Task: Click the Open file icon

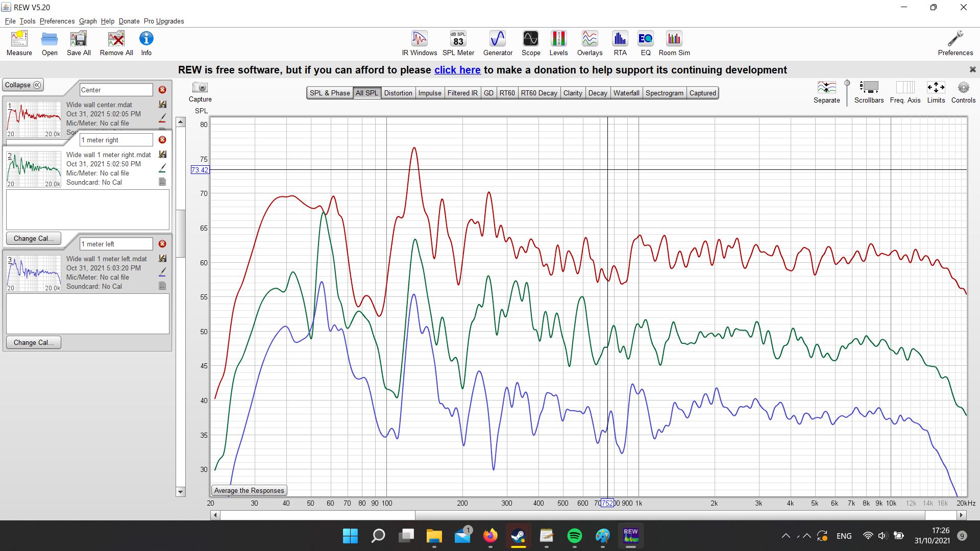Action: [x=50, y=43]
